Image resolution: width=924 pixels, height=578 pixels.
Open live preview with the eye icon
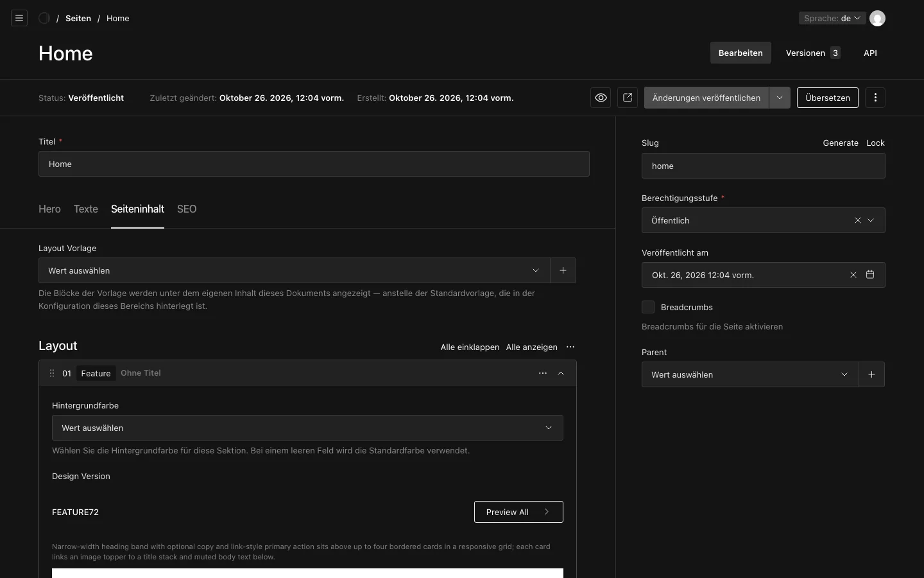coord(601,98)
